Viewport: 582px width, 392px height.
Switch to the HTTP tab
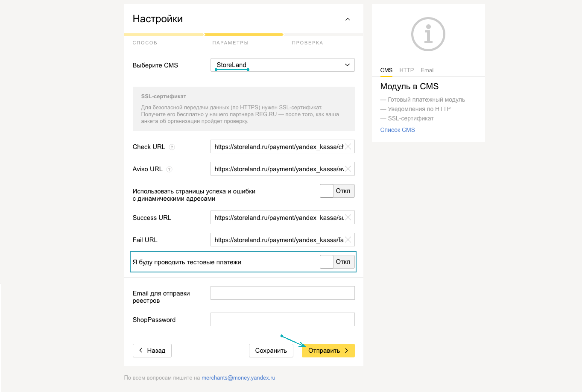(x=407, y=70)
